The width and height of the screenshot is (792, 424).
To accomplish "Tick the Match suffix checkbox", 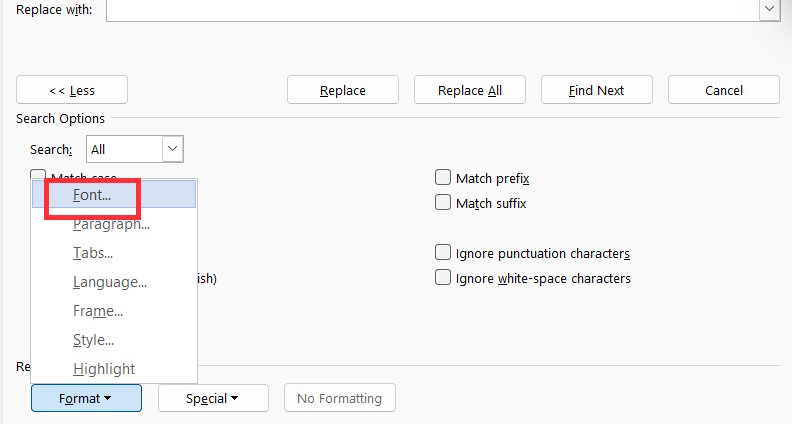I will click(443, 203).
